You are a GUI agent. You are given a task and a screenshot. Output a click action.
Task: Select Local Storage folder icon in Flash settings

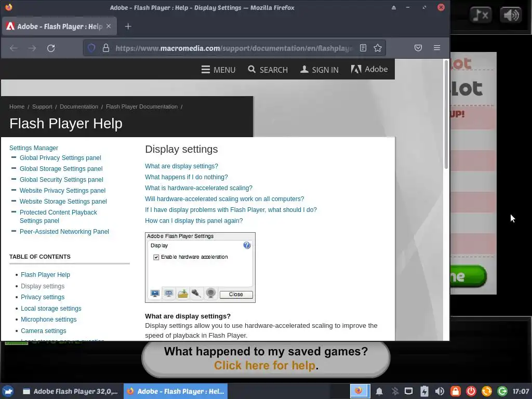click(x=183, y=294)
